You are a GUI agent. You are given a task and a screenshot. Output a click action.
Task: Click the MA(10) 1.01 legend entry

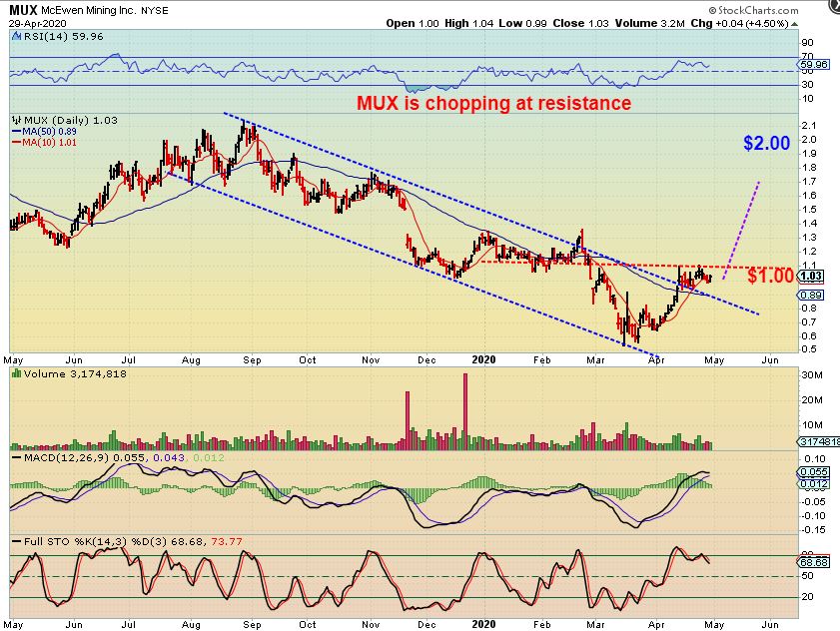coord(44,143)
